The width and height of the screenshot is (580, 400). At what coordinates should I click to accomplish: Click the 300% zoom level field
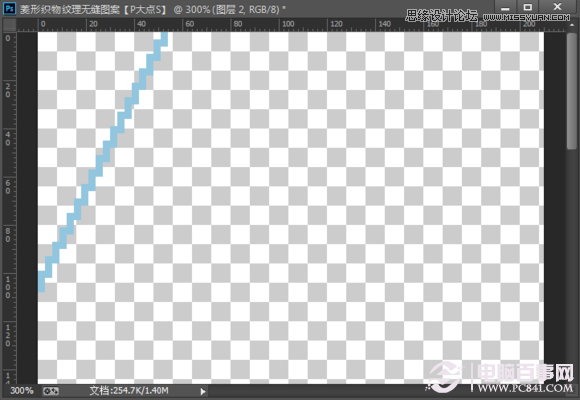coord(21,391)
